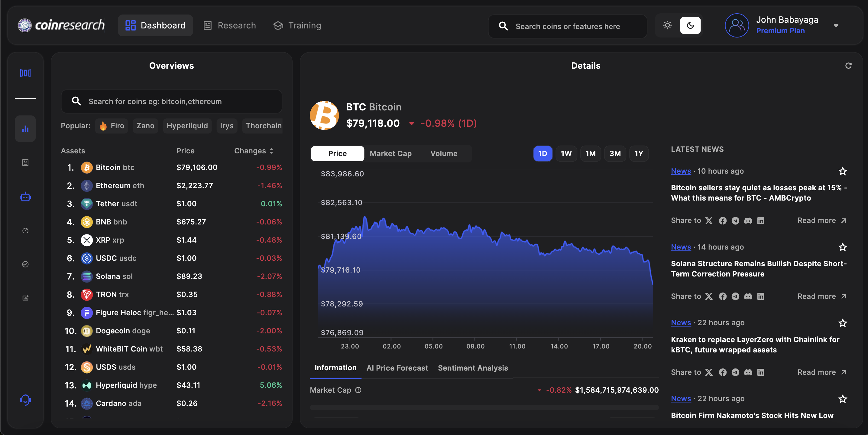Screen dimensions: 868x435
Task: Share Bitcoin sellers article to LinkedIn
Action: click(760, 221)
